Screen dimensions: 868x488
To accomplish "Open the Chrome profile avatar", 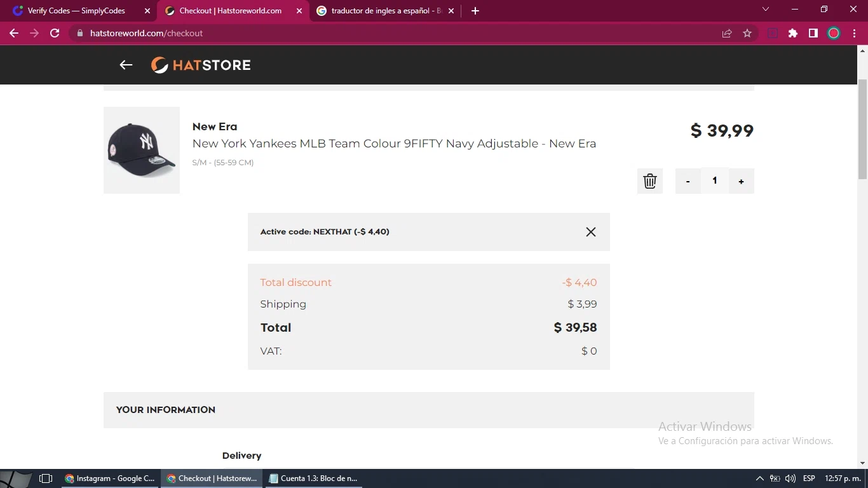I will point(834,33).
